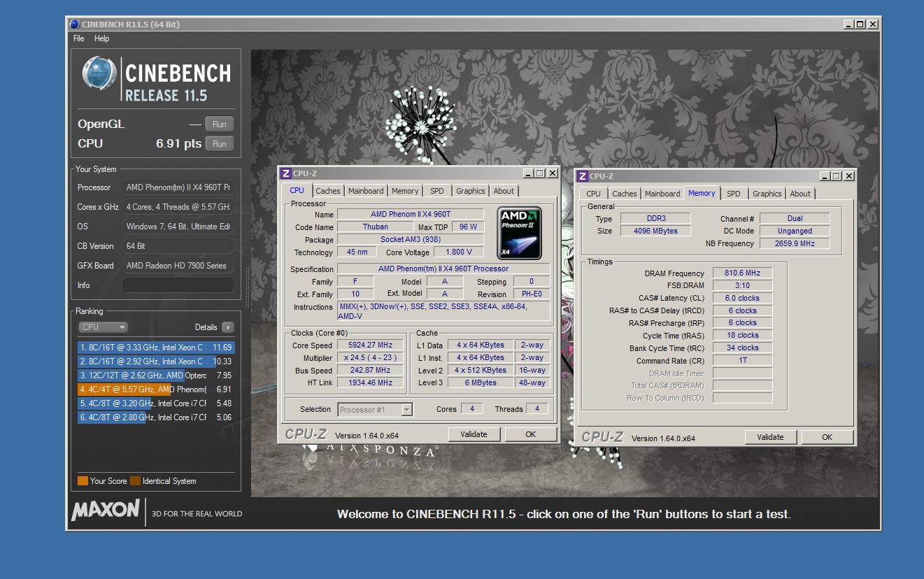Click the brown Identical System legend swatch

click(x=135, y=481)
